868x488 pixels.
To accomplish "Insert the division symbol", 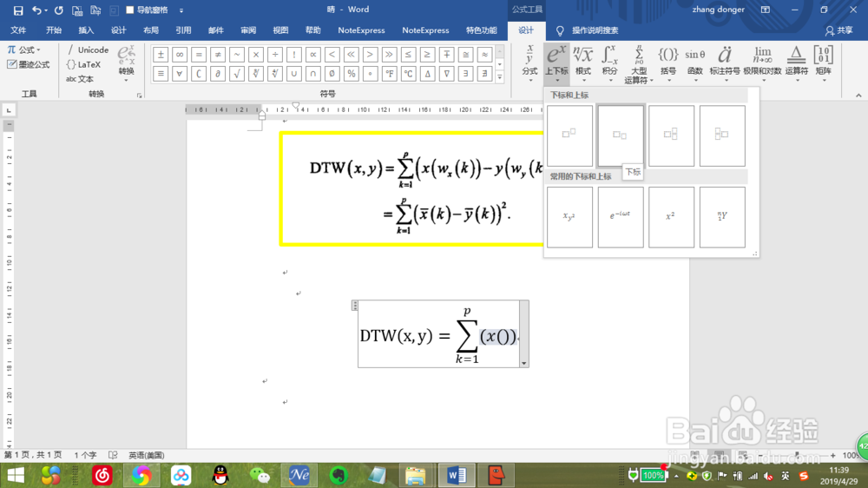I will click(x=274, y=55).
